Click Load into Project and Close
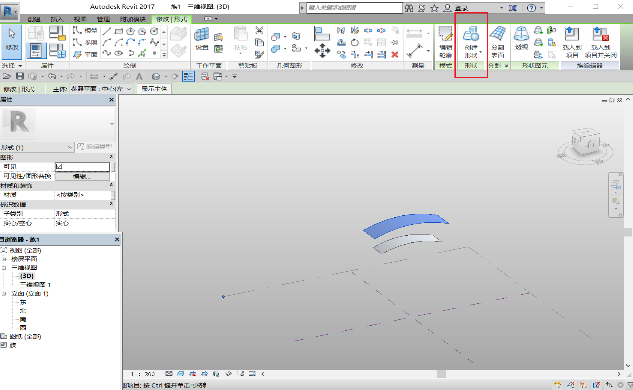 coord(600,42)
